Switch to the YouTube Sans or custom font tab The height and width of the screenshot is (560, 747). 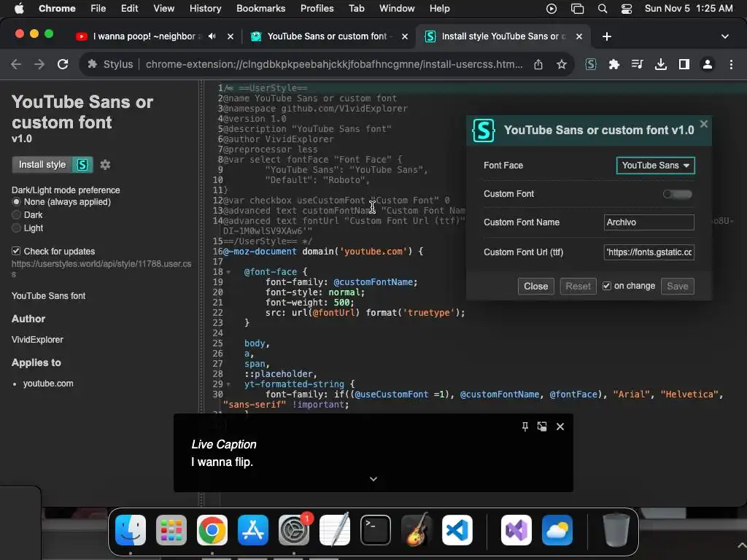point(328,36)
